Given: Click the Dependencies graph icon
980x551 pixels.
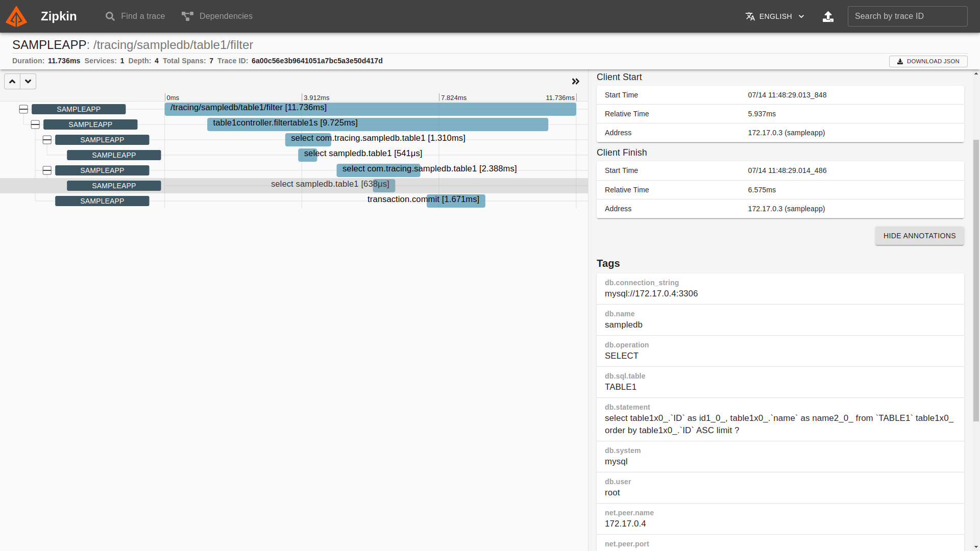Looking at the screenshot, I should point(187,16).
